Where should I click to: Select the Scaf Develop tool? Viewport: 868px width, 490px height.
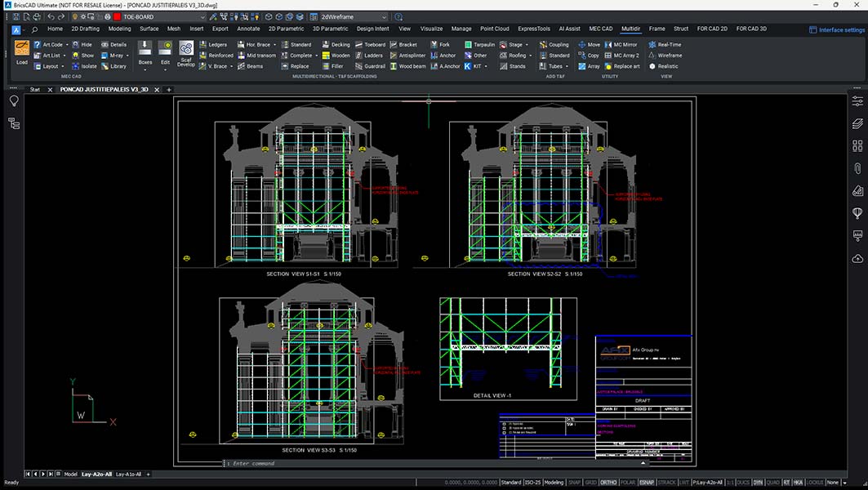(x=186, y=56)
